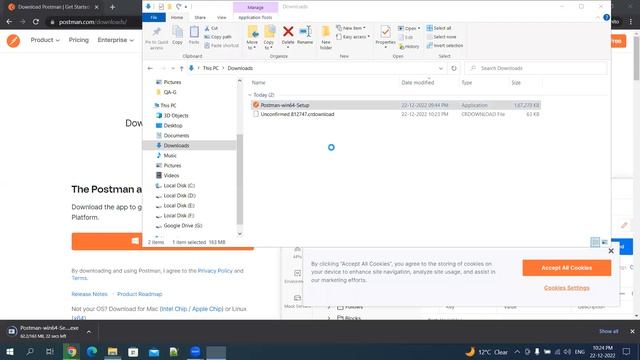Sort by the Date modified column
Screen dimensions: 640x360
(418, 82)
